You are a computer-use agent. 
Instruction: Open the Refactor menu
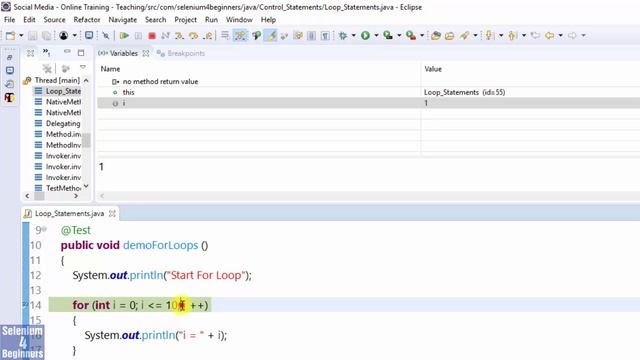tap(87, 20)
